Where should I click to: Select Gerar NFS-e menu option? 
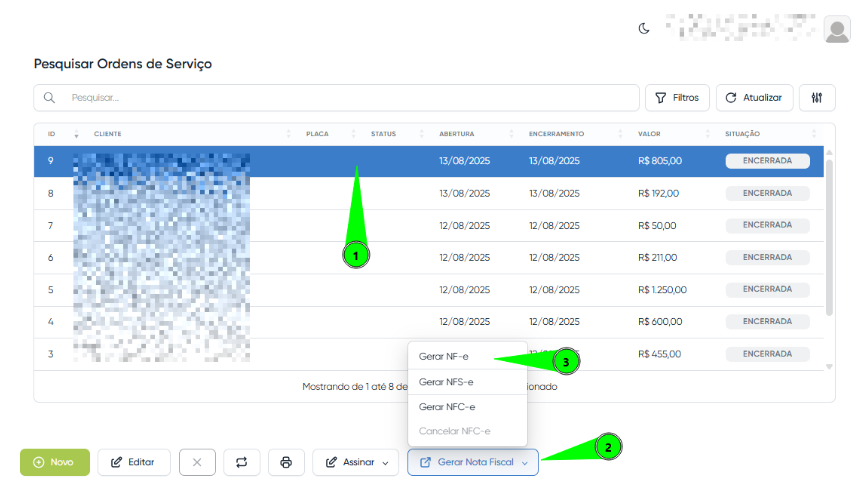click(446, 382)
